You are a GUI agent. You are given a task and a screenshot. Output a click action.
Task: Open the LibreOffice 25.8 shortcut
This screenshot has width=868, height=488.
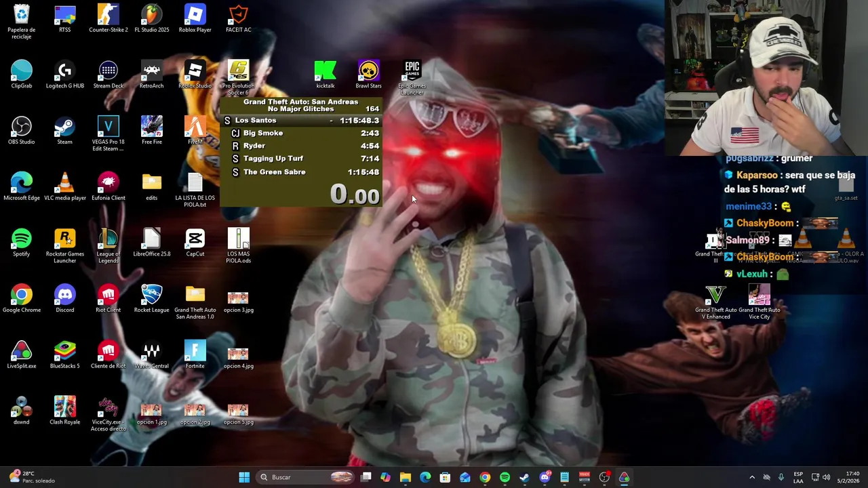pyautogui.click(x=152, y=243)
